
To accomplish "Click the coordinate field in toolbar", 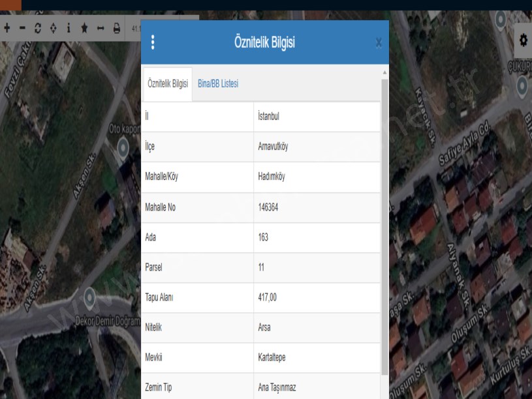I will coord(136,29).
